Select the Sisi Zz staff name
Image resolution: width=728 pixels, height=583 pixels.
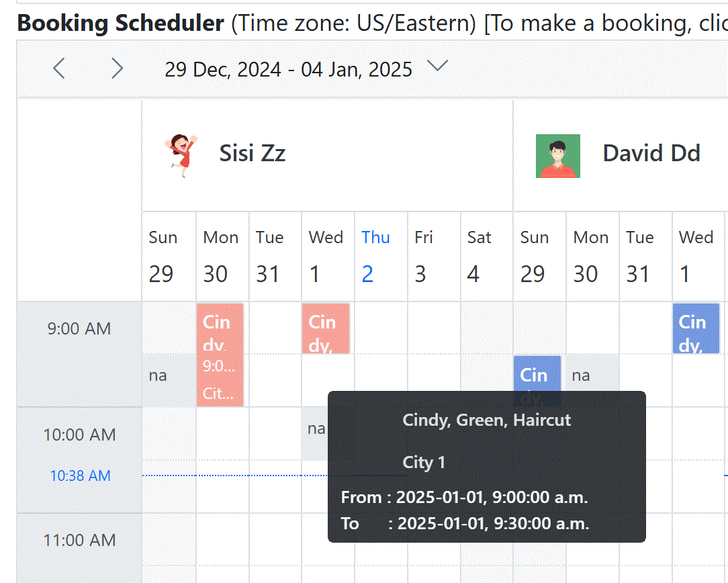click(252, 154)
